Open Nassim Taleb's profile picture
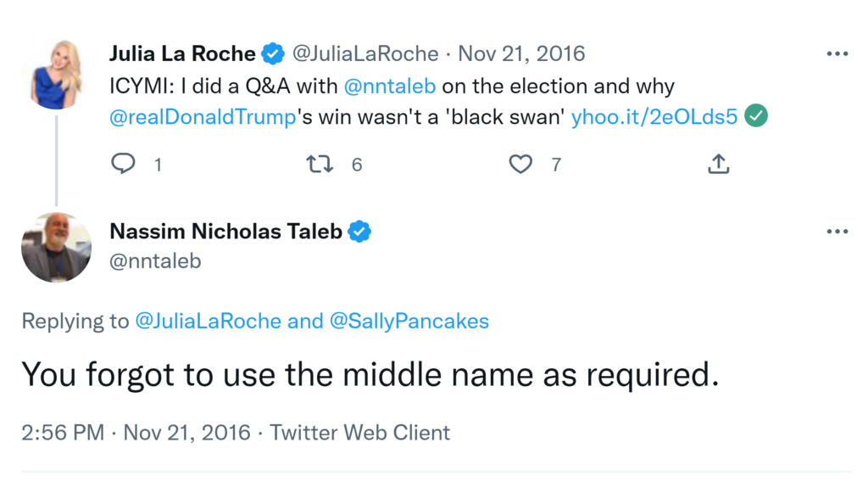The width and height of the screenshot is (868, 487). click(x=56, y=247)
